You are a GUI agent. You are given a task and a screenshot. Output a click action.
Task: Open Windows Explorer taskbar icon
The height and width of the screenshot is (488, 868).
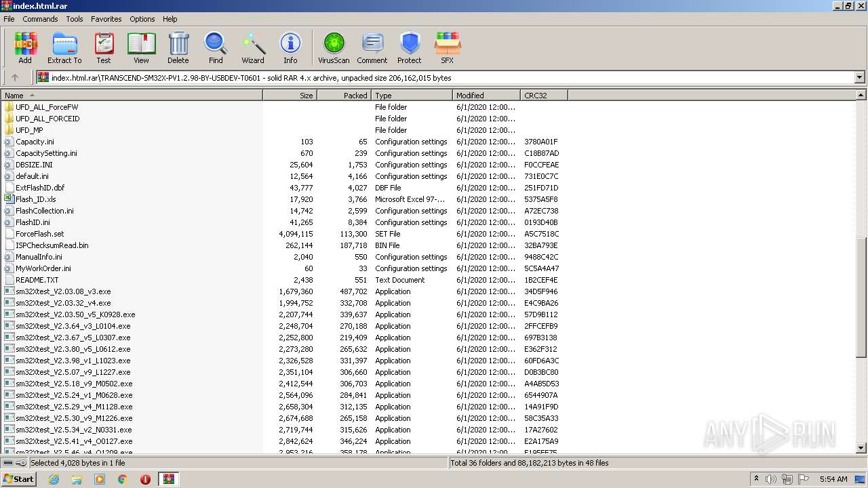tap(77, 479)
